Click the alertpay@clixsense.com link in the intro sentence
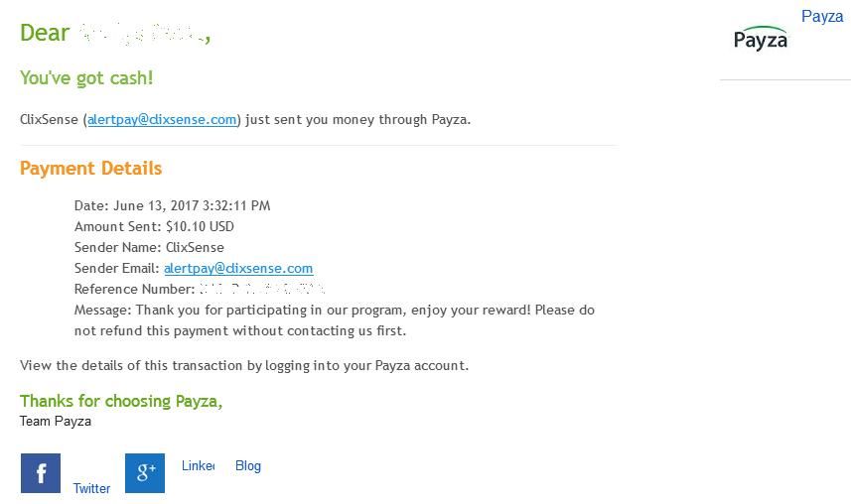 [x=162, y=119]
